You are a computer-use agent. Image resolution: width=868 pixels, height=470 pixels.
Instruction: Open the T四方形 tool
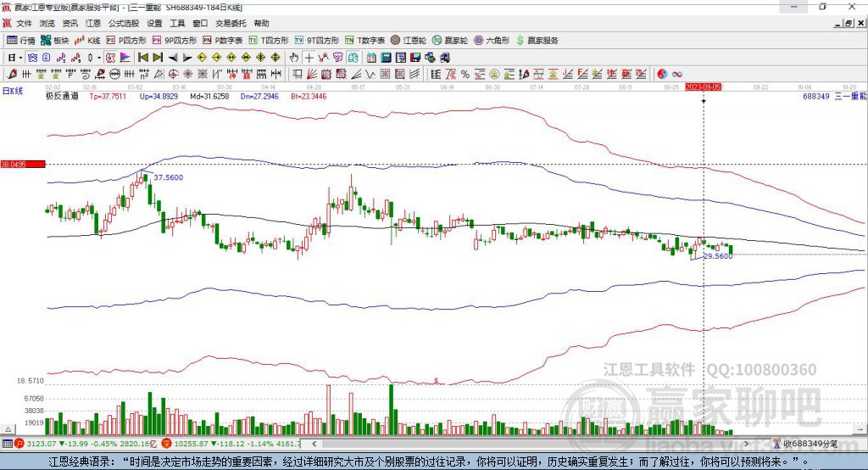(269, 41)
